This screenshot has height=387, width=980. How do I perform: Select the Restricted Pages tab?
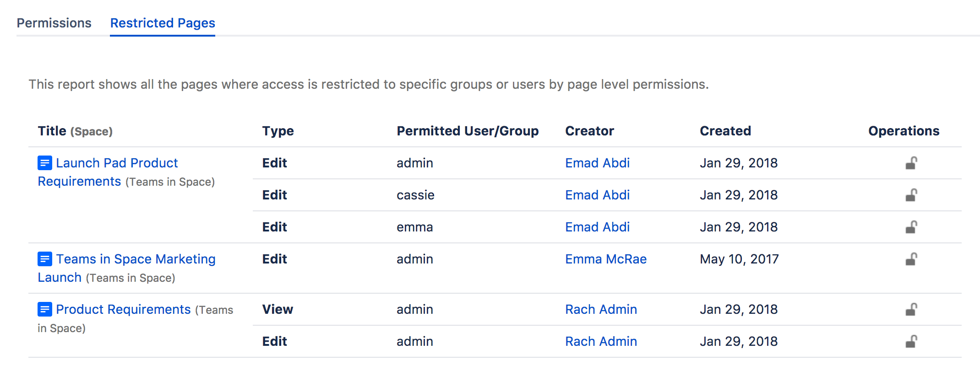pyautogui.click(x=163, y=23)
